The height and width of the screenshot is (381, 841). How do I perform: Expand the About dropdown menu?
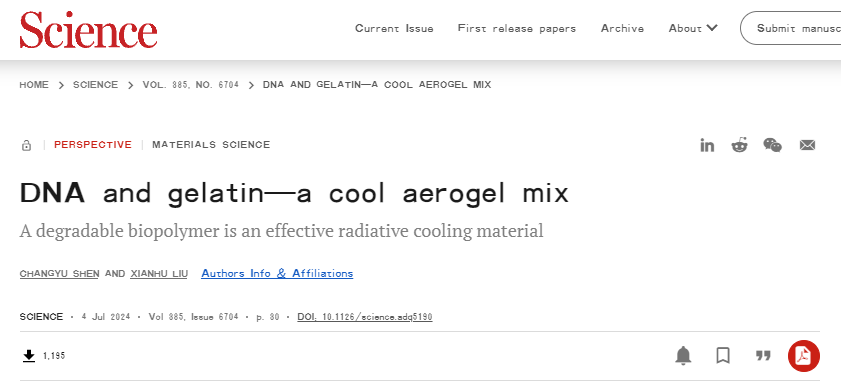pyautogui.click(x=693, y=28)
